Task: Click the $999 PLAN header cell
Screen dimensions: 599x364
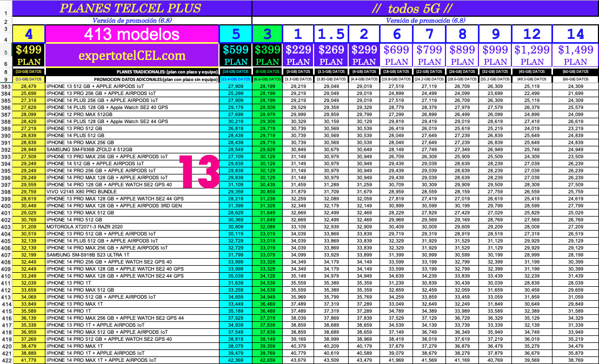Action: tap(496, 56)
